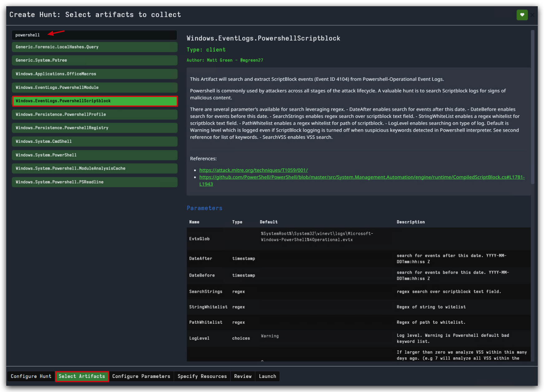Select Windows.EventLogs.PowershellModule artifact
Image resolution: width=544 pixels, height=392 pixels.
[95, 88]
